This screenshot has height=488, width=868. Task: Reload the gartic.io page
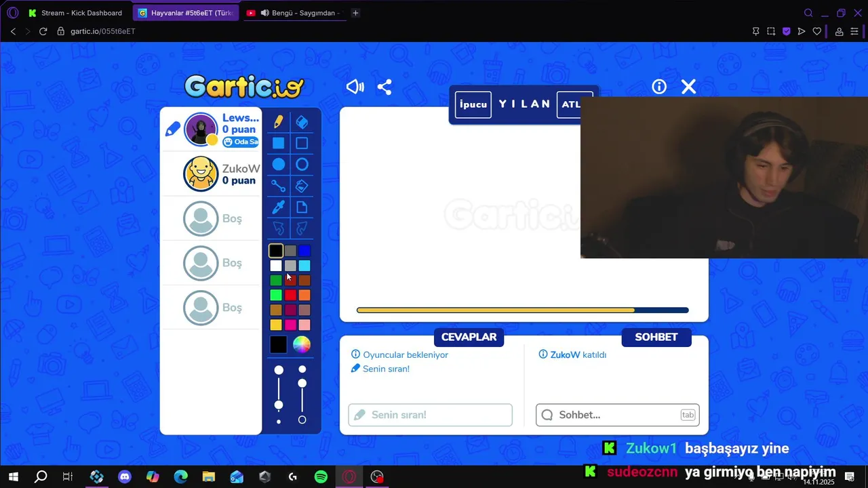pos(43,31)
